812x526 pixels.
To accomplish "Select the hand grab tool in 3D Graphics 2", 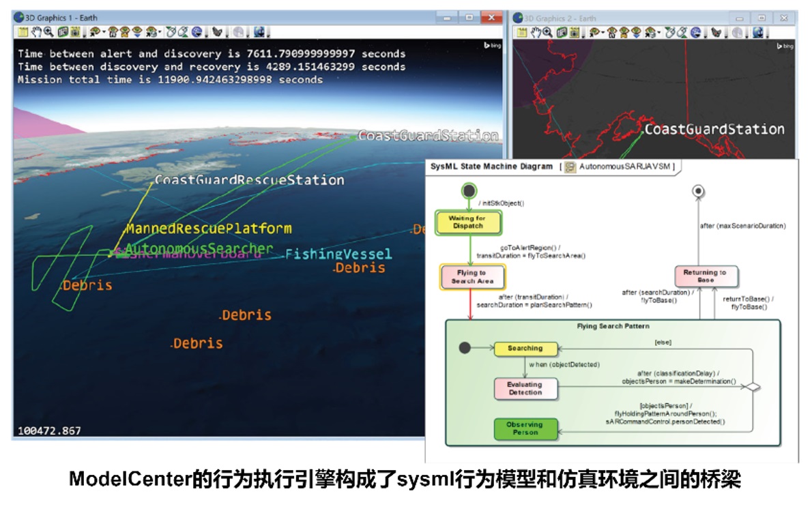I will pyautogui.click(x=535, y=33).
